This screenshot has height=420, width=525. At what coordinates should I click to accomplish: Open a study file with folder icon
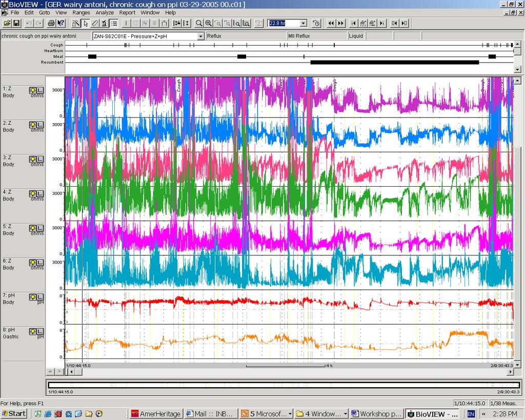coord(7,23)
